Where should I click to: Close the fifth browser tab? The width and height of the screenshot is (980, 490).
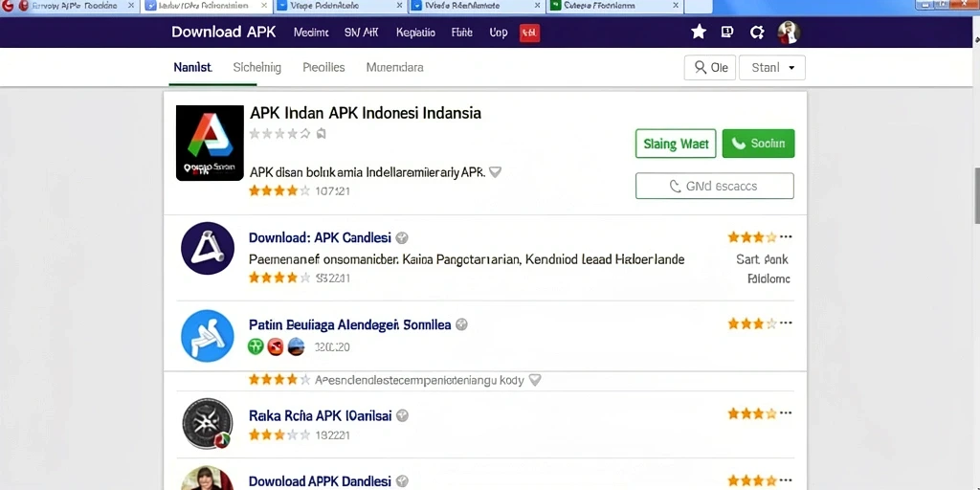coord(676,6)
